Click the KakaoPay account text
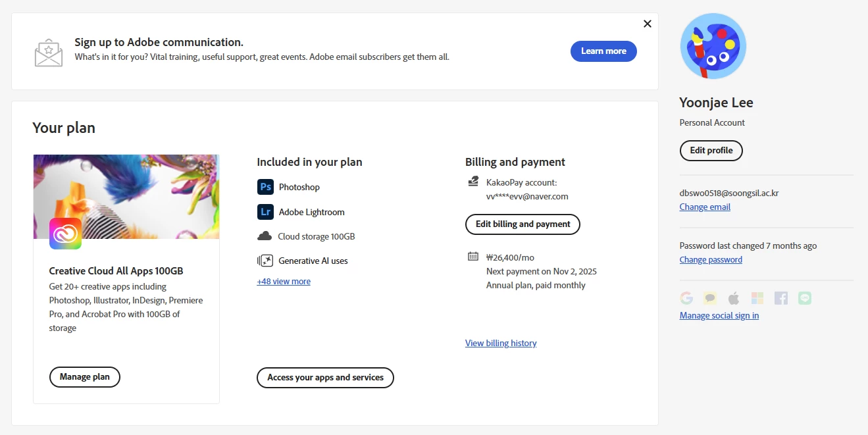The image size is (868, 435). tap(521, 182)
